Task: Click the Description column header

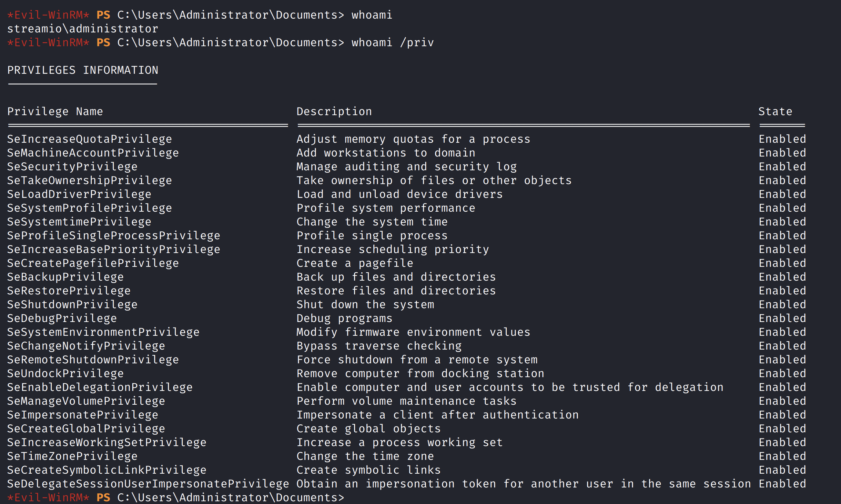Action: click(x=334, y=111)
